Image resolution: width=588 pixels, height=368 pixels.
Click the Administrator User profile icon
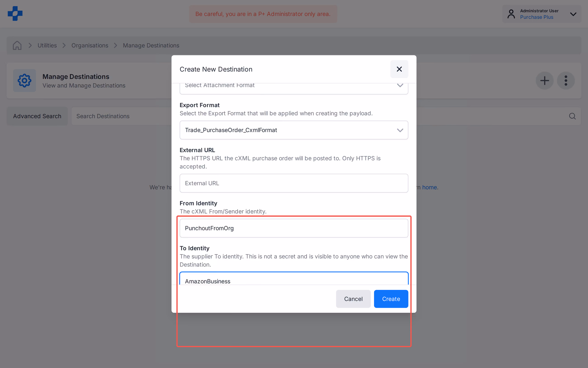point(511,14)
